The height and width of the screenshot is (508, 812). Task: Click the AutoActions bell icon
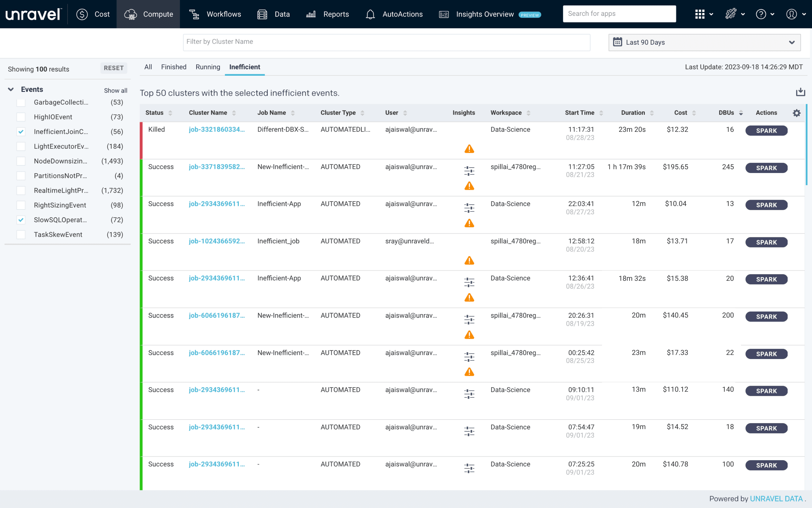(370, 15)
